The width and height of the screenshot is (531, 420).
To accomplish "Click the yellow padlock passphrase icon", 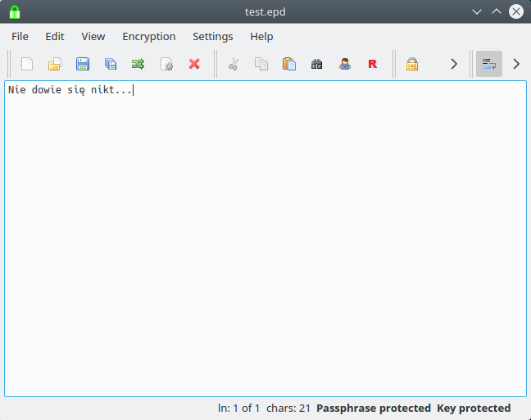I will (412, 64).
